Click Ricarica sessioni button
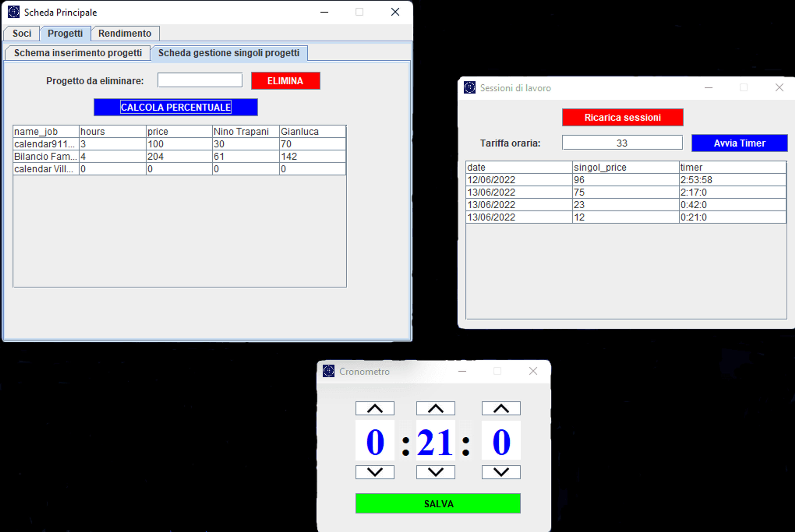 point(623,117)
